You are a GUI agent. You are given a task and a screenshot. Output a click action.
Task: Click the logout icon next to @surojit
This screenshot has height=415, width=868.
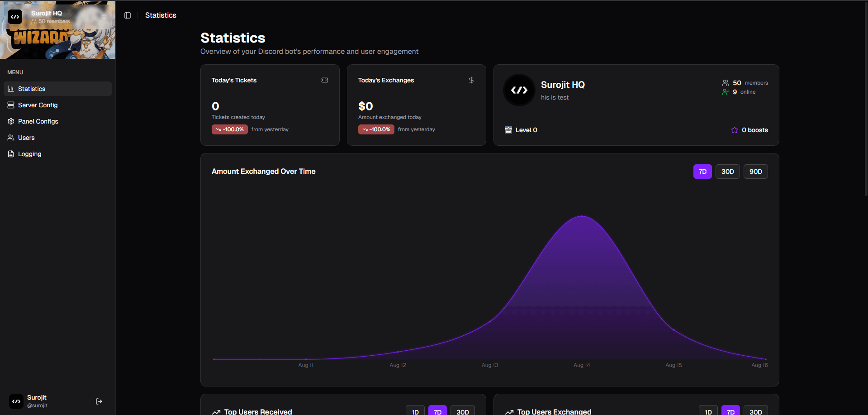[99, 401]
